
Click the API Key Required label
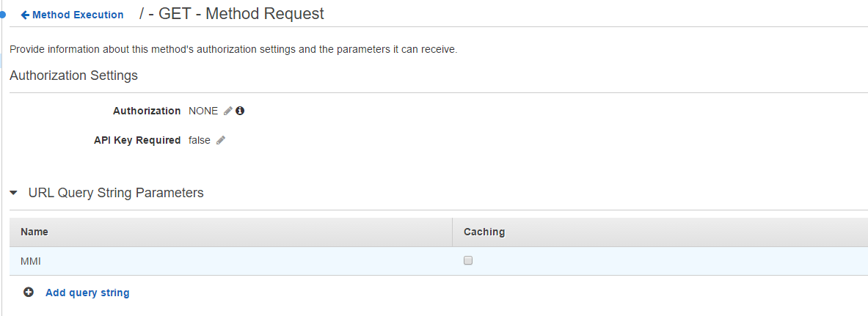tap(137, 140)
